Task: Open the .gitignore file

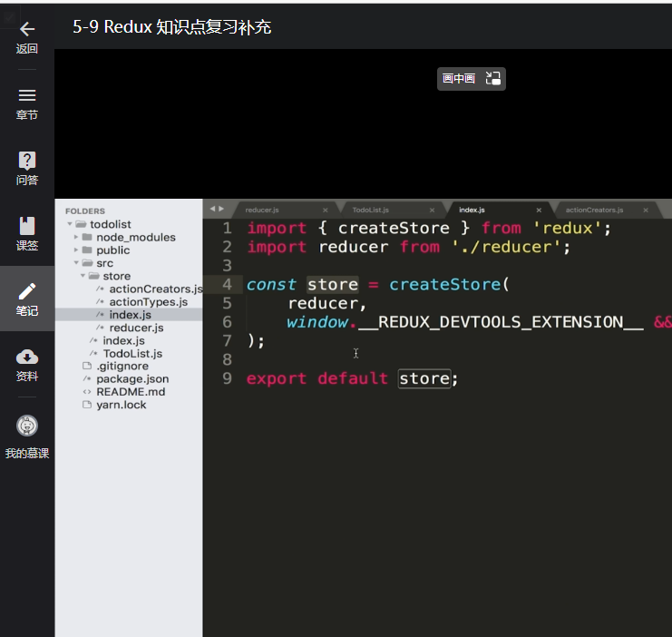Action: click(x=122, y=366)
